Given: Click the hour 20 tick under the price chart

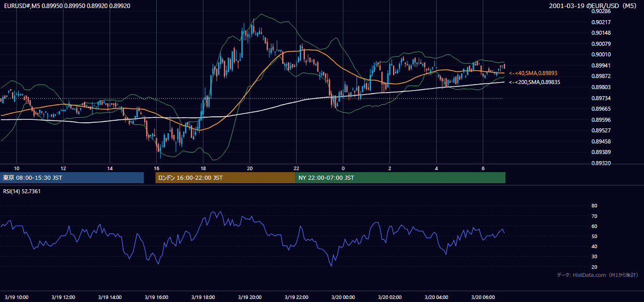Looking at the screenshot, I should tap(249, 168).
